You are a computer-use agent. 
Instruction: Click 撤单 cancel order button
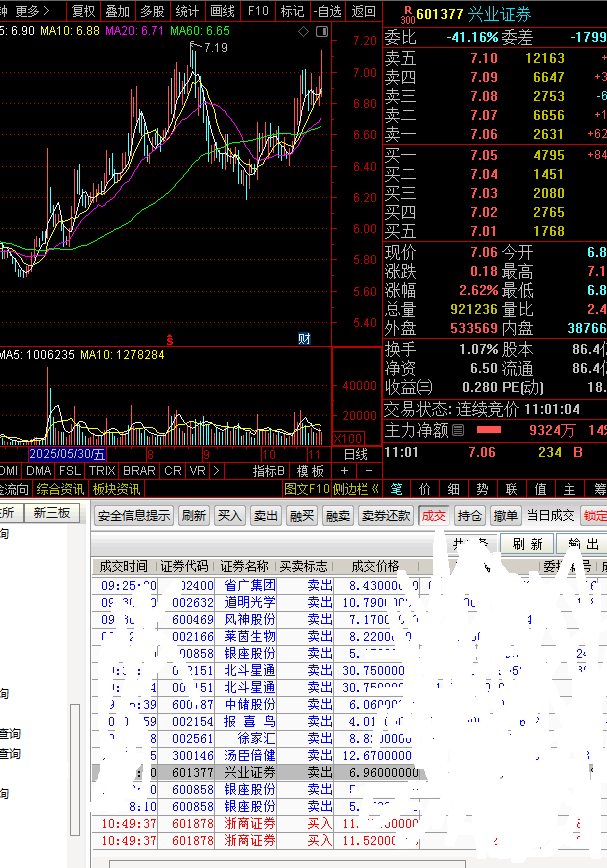[x=505, y=515]
